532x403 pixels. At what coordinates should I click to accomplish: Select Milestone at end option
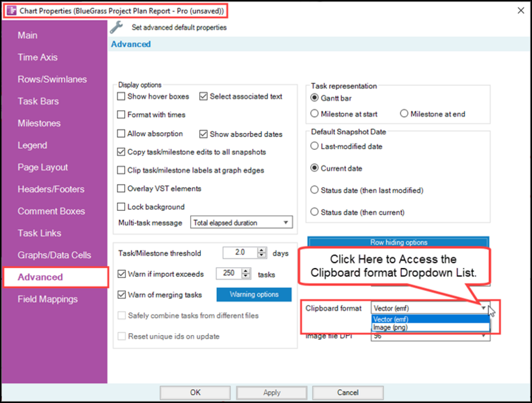click(404, 114)
